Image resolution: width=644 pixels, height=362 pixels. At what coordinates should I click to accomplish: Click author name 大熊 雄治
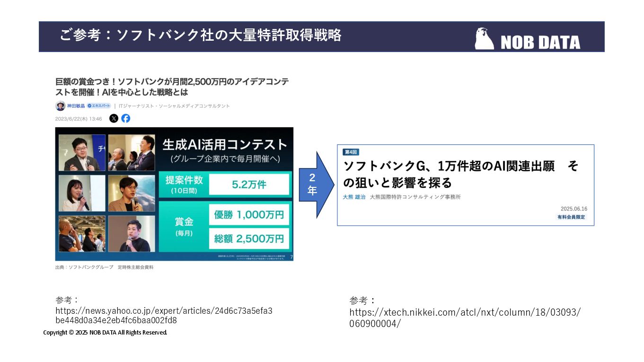coord(354,197)
